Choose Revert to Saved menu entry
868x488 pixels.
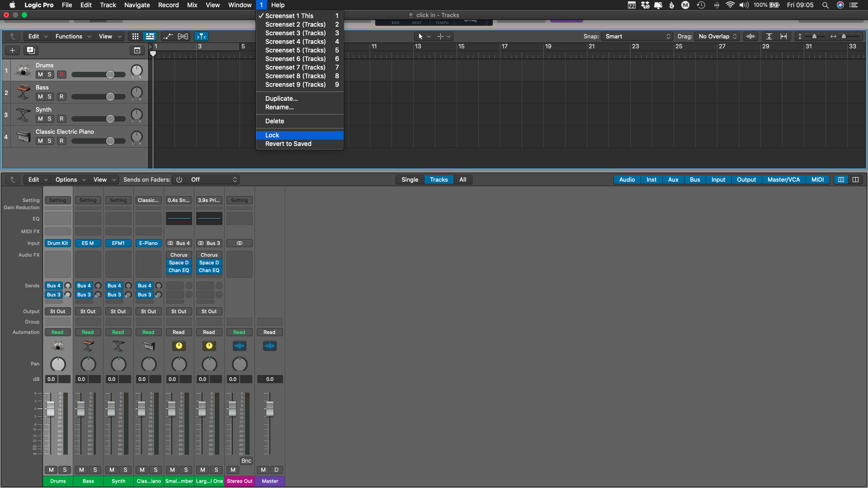[x=300, y=144]
